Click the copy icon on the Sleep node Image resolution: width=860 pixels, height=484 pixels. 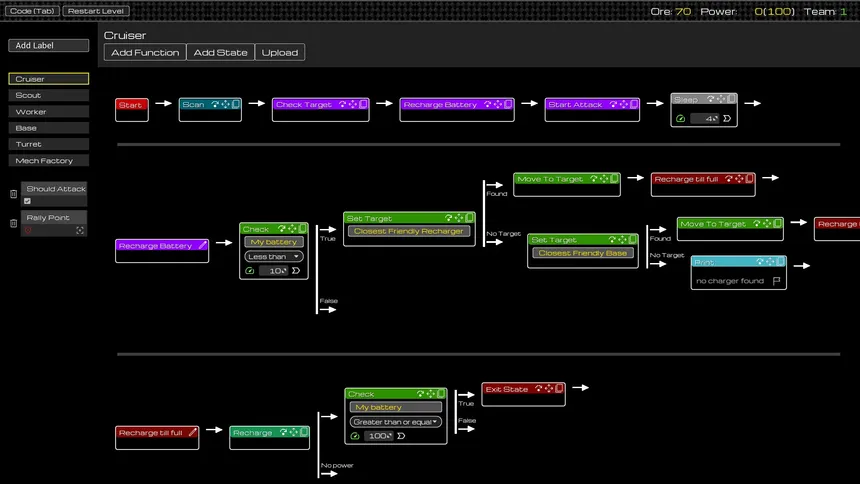click(x=731, y=99)
